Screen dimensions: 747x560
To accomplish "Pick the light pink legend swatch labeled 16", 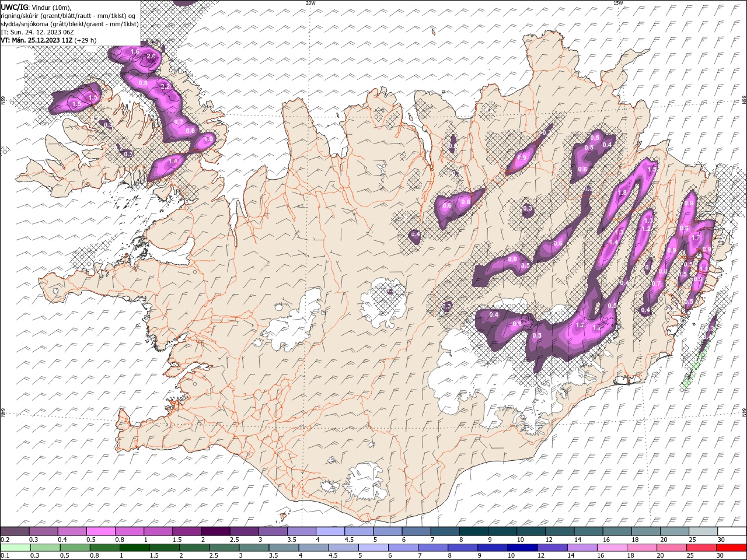I will (x=611, y=548).
